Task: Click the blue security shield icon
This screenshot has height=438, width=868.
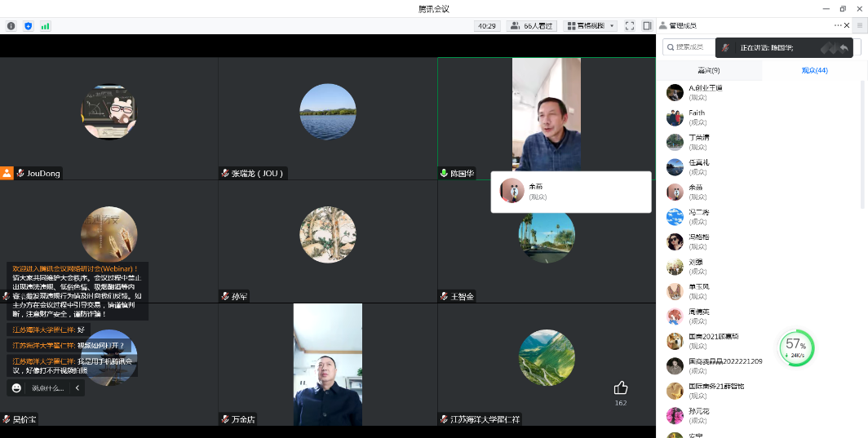Action: (x=29, y=26)
